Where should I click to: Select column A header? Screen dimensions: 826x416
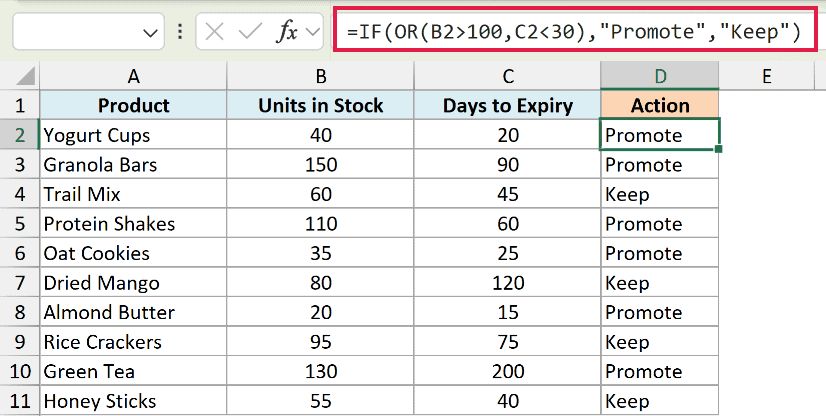point(133,76)
